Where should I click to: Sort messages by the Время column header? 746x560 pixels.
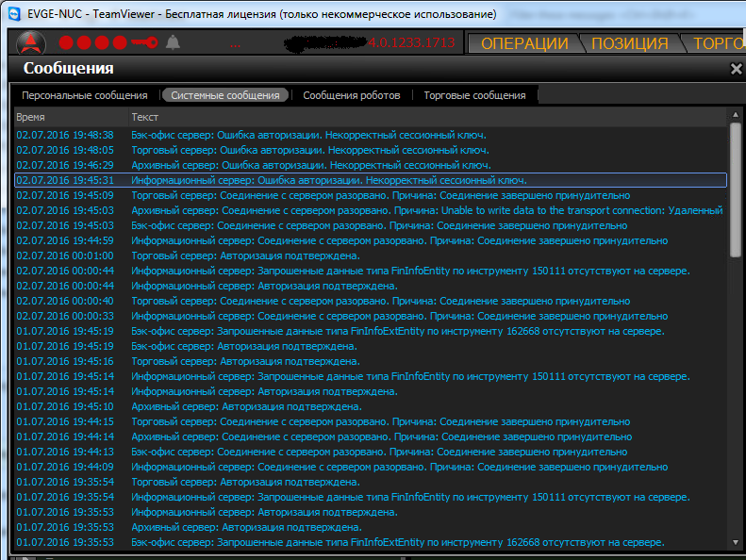(x=30, y=116)
